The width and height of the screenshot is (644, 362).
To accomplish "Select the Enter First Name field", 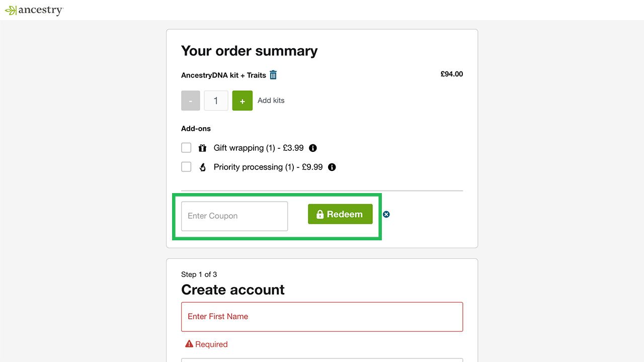I will [x=322, y=317].
